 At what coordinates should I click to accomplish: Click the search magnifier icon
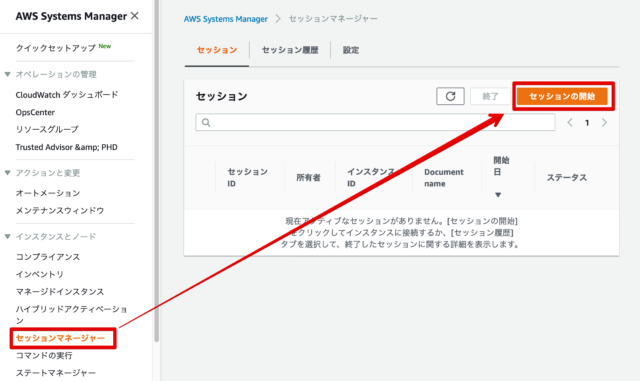click(206, 123)
